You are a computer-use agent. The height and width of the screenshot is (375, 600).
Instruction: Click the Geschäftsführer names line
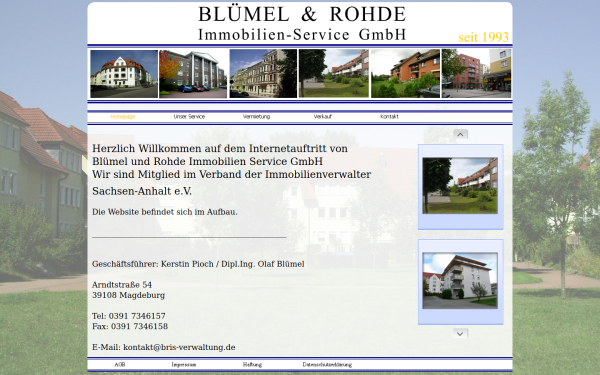tap(198, 264)
